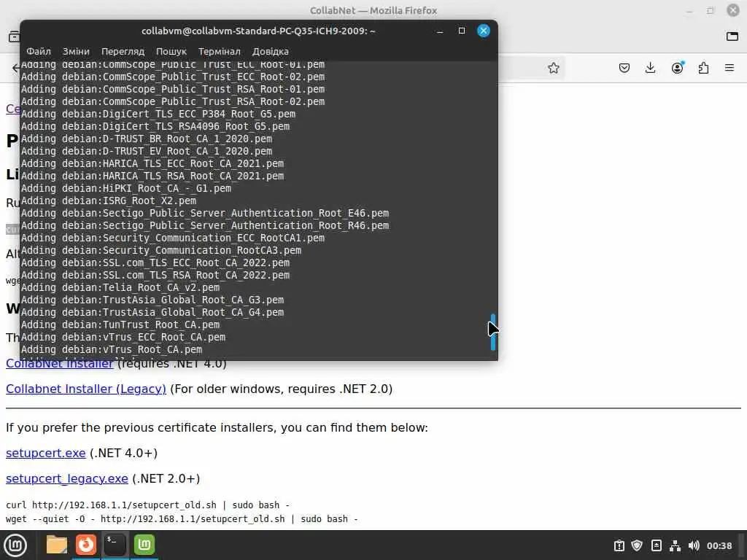Open the green Mint app in taskbar
Viewport: 747px width, 560px height.
click(144, 545)
